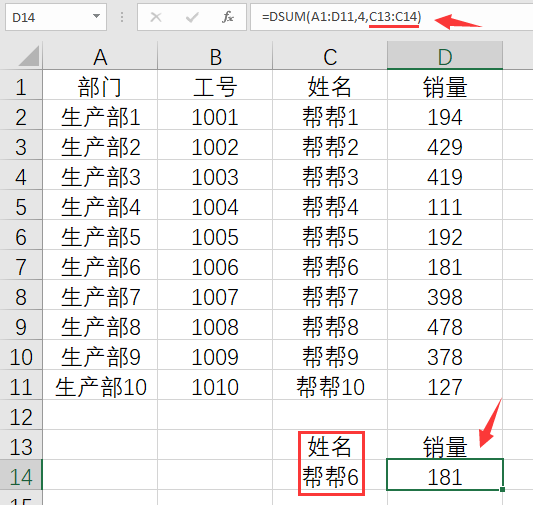This screenshot has height=505, width=533.
Task: Click cell 帮帮1
Action: 330,115
